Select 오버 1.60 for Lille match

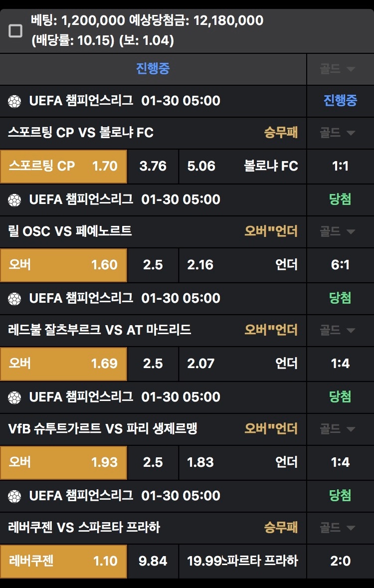tap(63, 265)
